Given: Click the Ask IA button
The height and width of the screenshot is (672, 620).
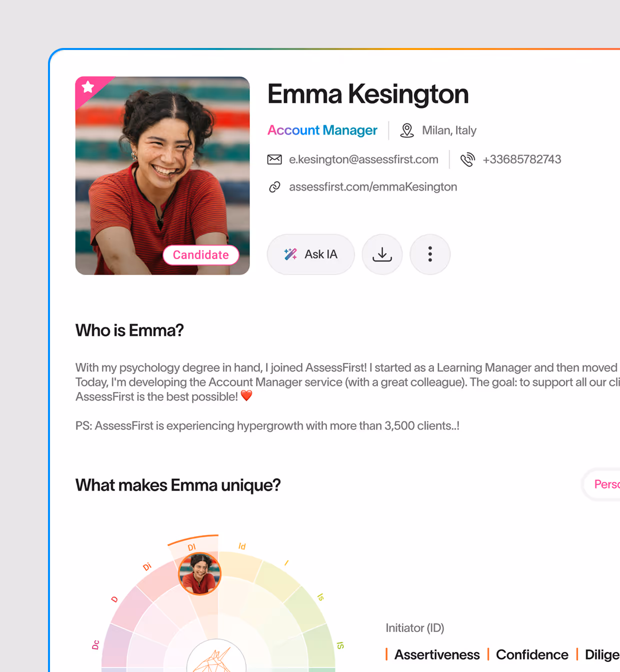Looking at the screenshot, I should tap(310, 254).
